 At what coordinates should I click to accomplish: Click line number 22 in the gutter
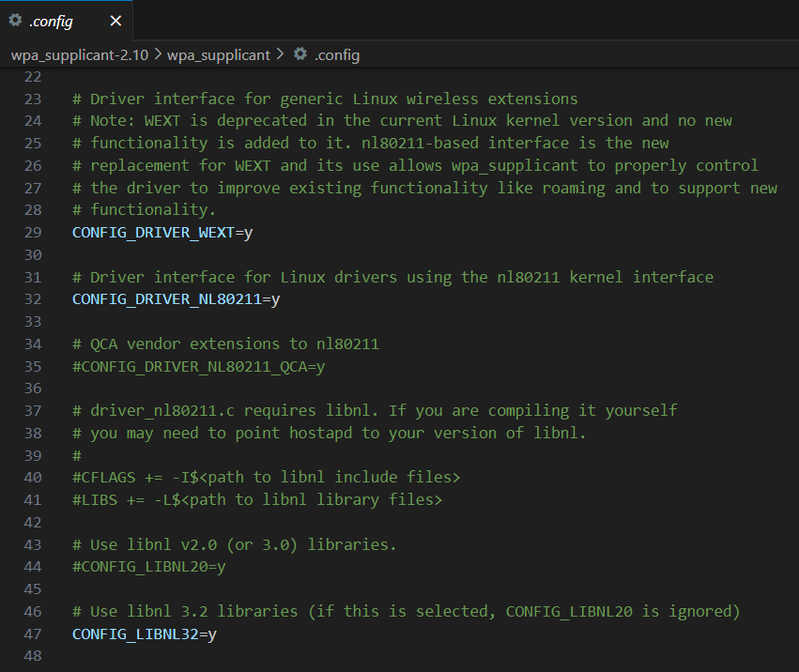pyautogui.click(x=33, y=76)
